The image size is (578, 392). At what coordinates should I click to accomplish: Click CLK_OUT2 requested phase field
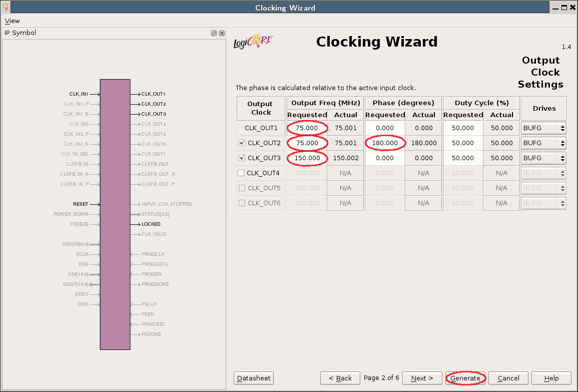[x=385, y=143]
